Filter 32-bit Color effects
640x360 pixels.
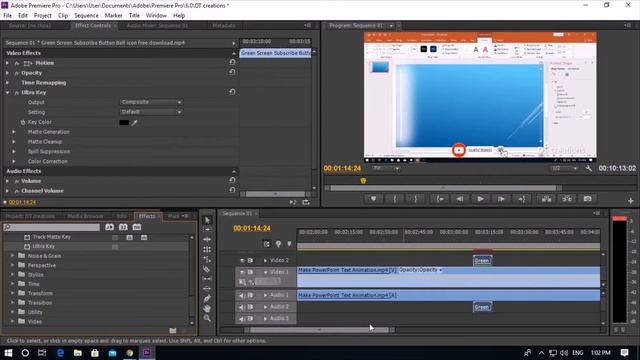123,227
